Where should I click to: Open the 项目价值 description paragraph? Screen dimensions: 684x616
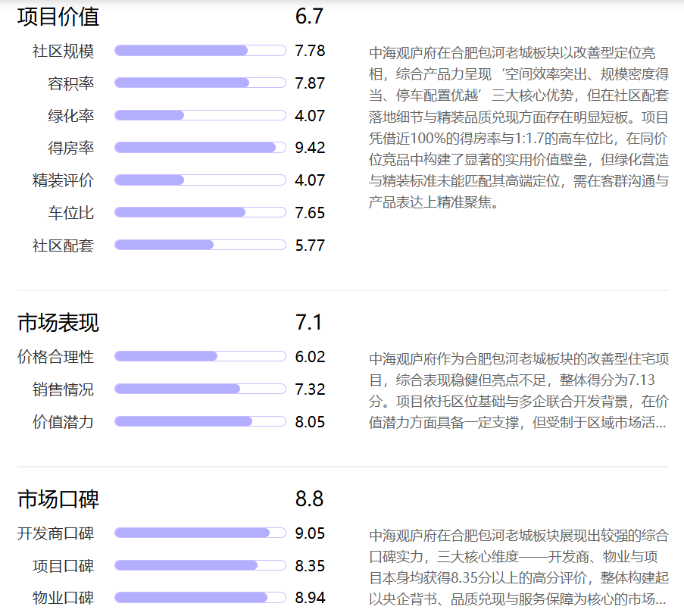click(519, 127)
